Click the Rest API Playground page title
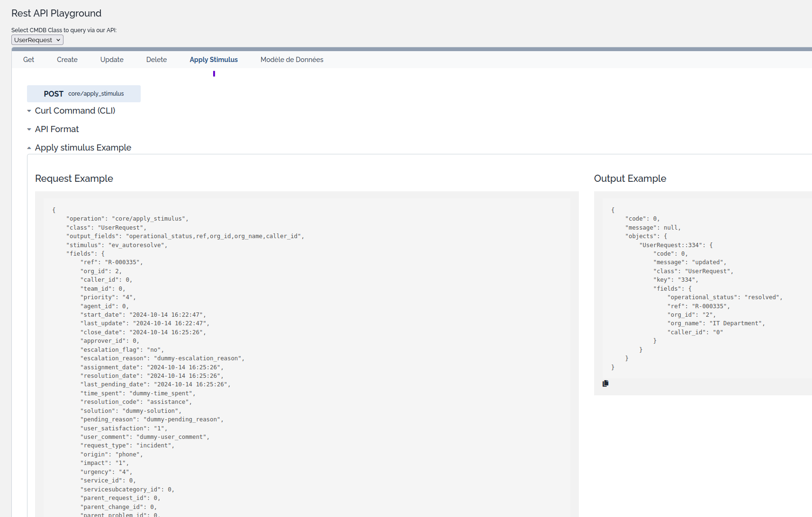 (x=56, y=13)
